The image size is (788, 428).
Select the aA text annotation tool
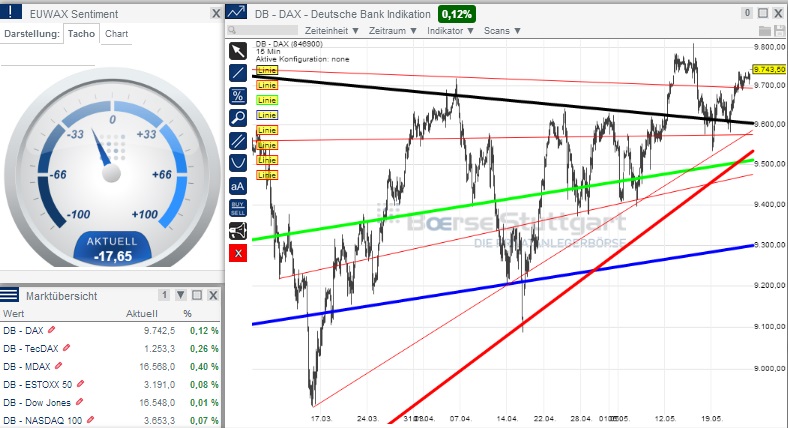(238, 186)
